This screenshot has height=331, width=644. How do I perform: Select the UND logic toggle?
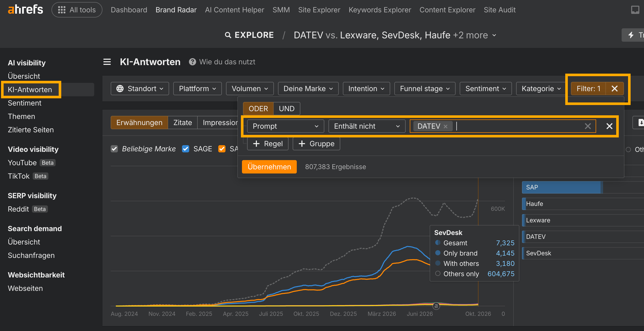click(x=286, y=109)
